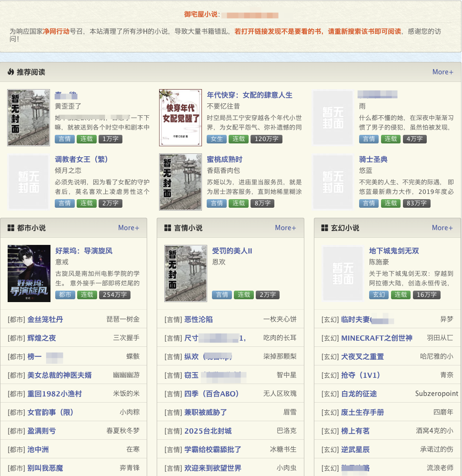Open 2025台北封城 from the 言情 list
Screen dimensions: 462x476
208,431
